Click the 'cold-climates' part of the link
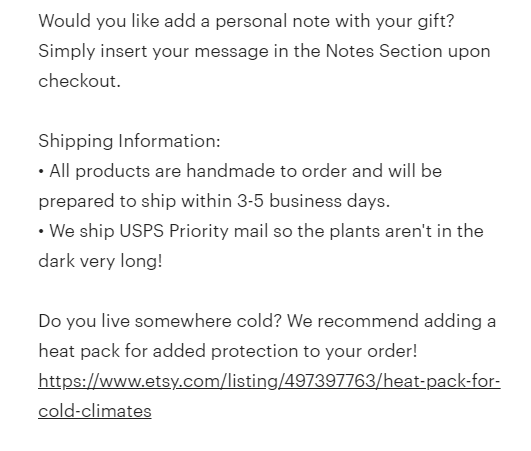The height and width of the screenshot is (451, 531). [95, 411]
